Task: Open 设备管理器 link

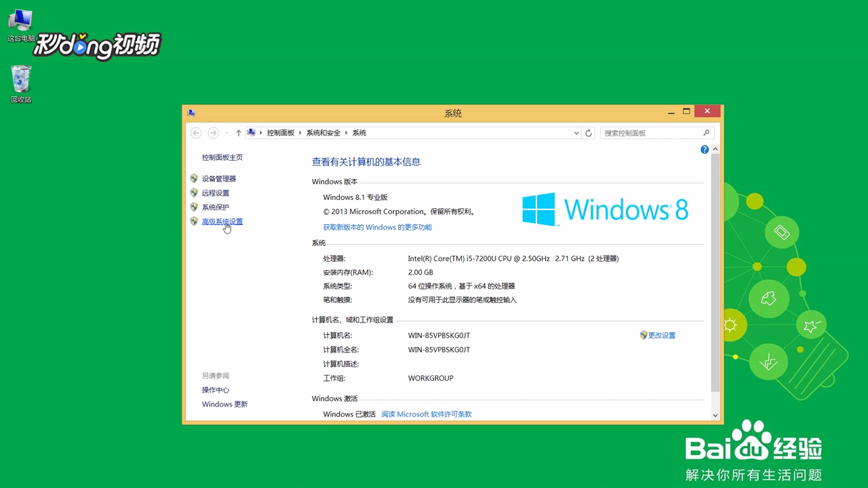Action: pyautogui.click(x=219, y=179)
